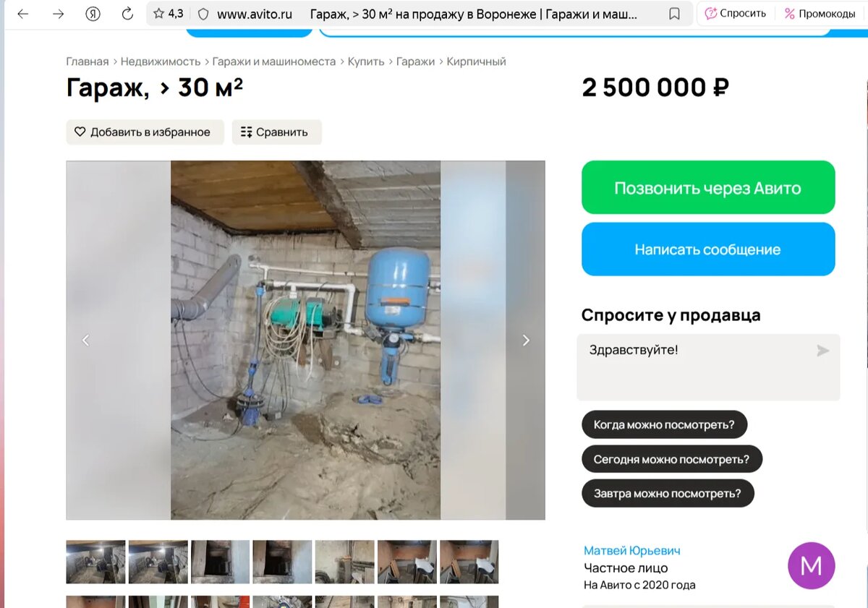Add listing to favorites
This screenshot has width=868, height=608.
point(145,132)
